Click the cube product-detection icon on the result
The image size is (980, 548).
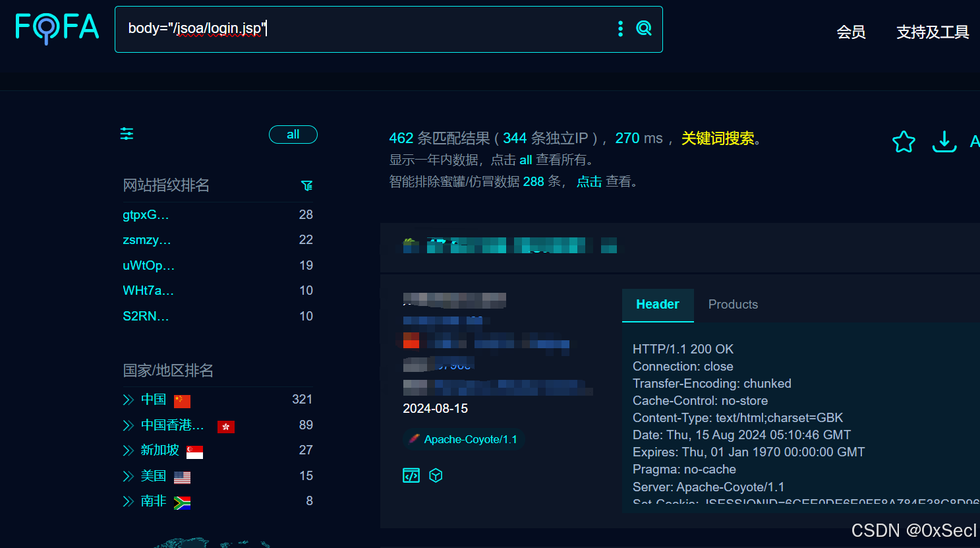(436, 475)
